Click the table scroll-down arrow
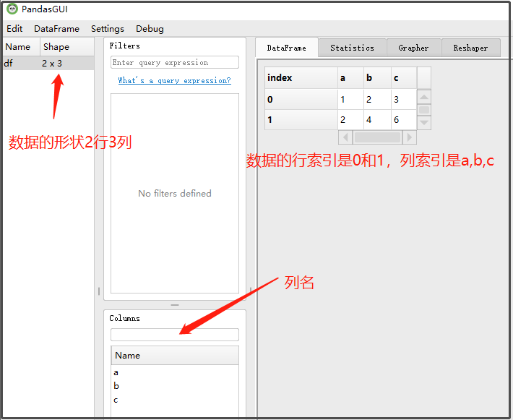The height and width of the screenshot is (420, 513). (424, 123)
